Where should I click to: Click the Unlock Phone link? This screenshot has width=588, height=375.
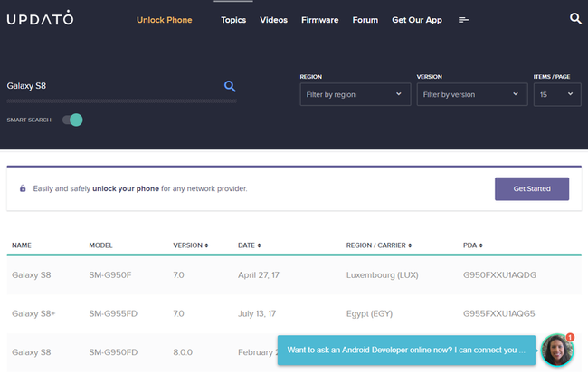[164, 20]
